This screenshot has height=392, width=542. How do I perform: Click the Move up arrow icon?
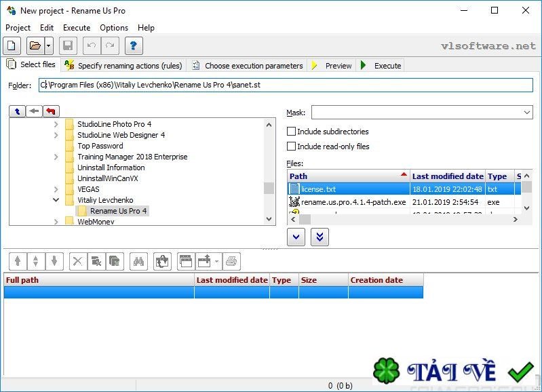coord(18,261)
